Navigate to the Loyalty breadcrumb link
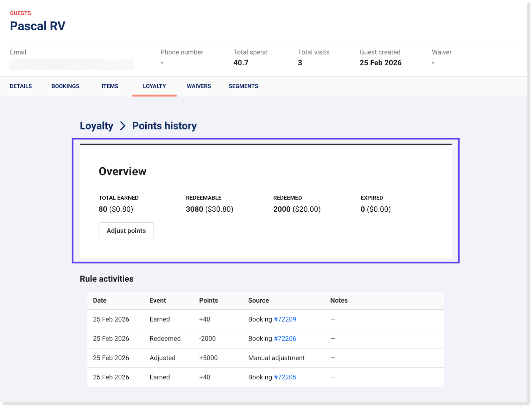This screenshot has width=532, height=407. tap(96, 126)
